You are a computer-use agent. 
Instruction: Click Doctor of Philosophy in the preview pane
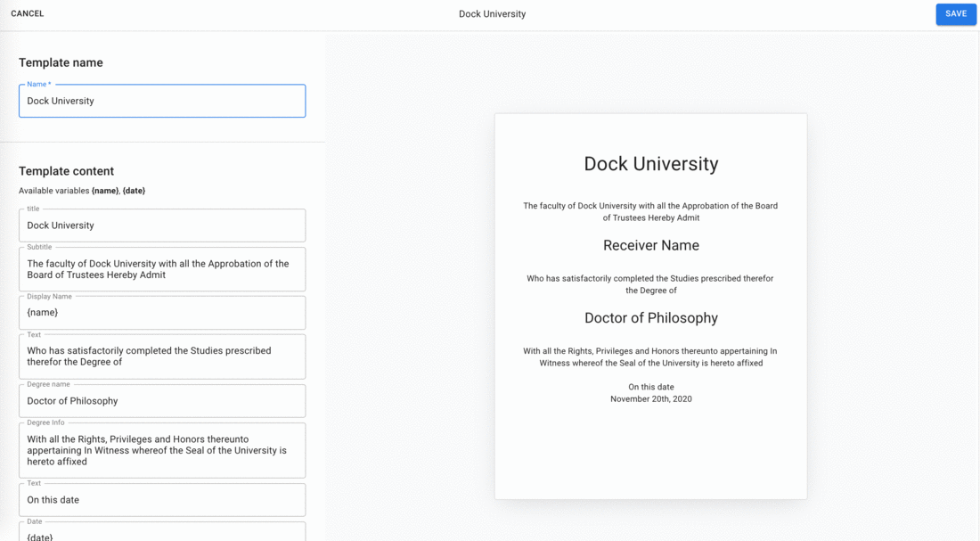tap(650, 317)
